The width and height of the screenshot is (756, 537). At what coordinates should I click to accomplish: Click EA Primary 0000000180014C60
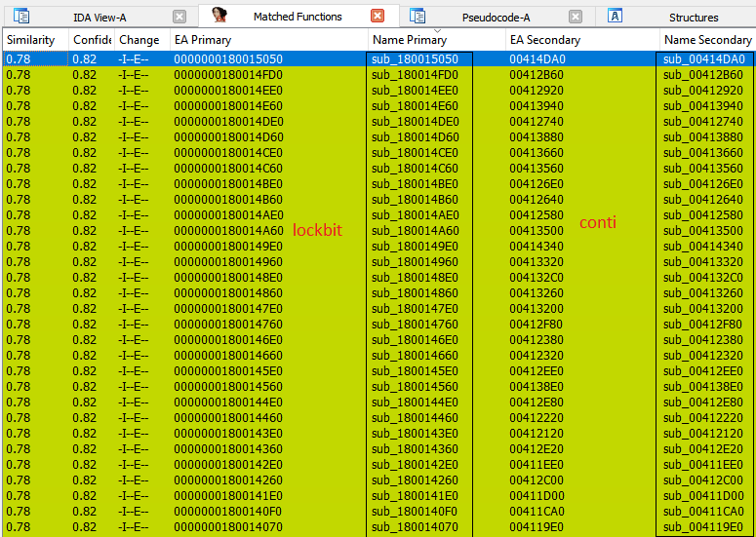click(228, 169)
